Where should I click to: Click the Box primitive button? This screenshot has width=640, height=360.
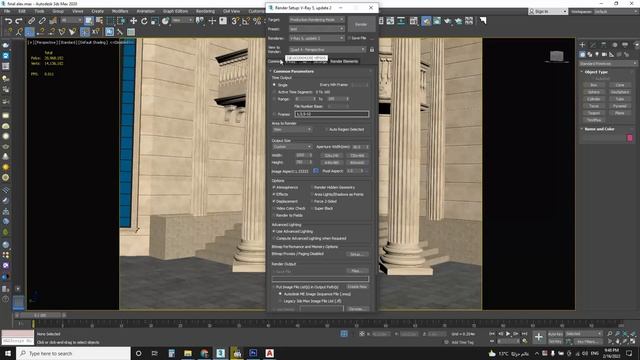tap(593, 85)
